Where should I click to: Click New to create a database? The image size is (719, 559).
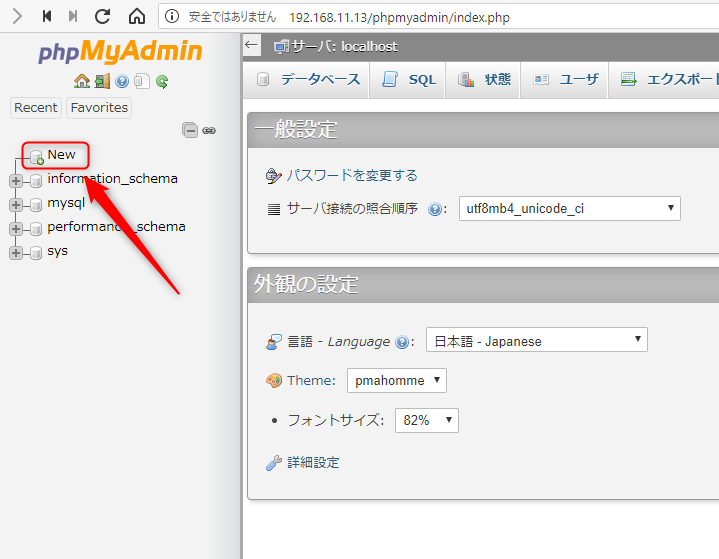point(61,155)
